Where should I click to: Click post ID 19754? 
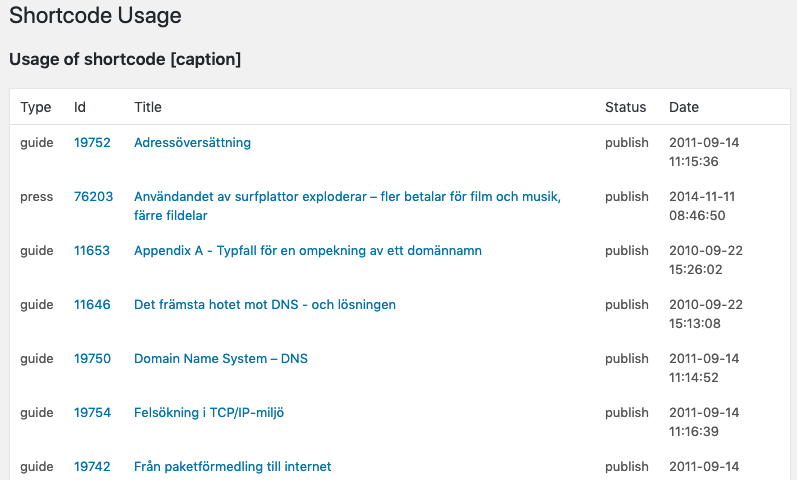click(x=92, y=412)
